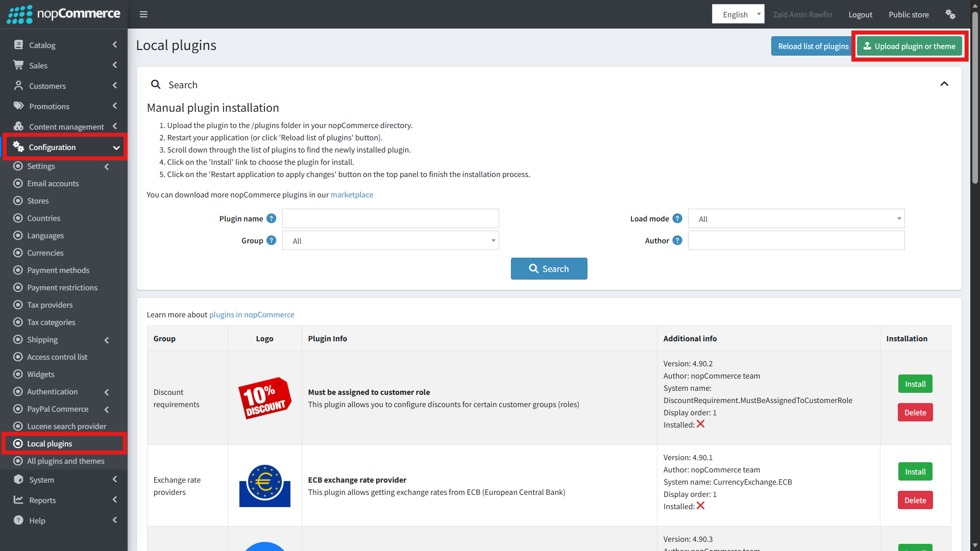Screen dimensions: 980x551
Task: Click the Content management cubes icon
Action: (x=18, y=126)
